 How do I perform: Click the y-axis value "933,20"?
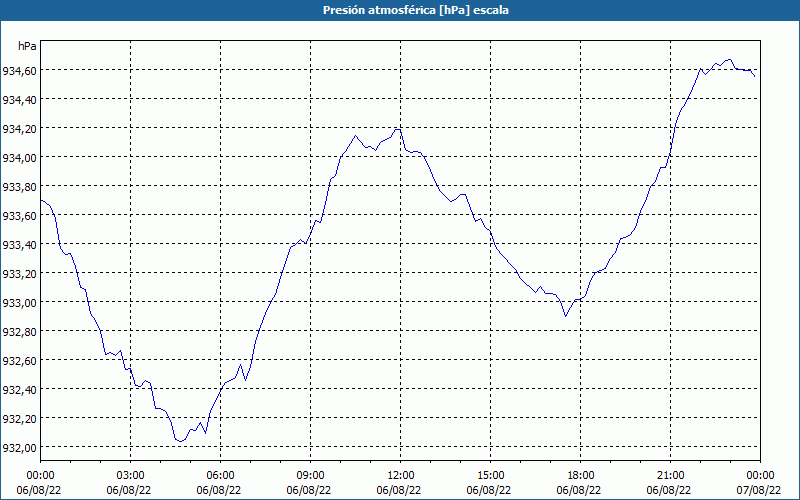[19, 274]
